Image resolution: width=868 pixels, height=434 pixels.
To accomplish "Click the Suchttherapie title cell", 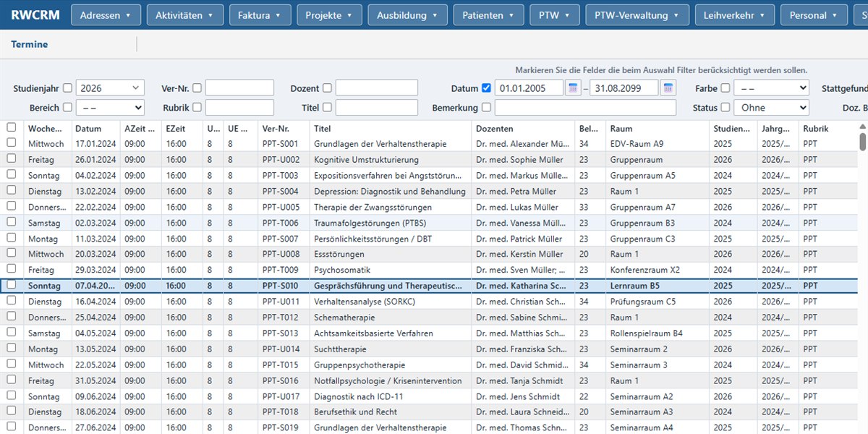I will click(391, 349).
